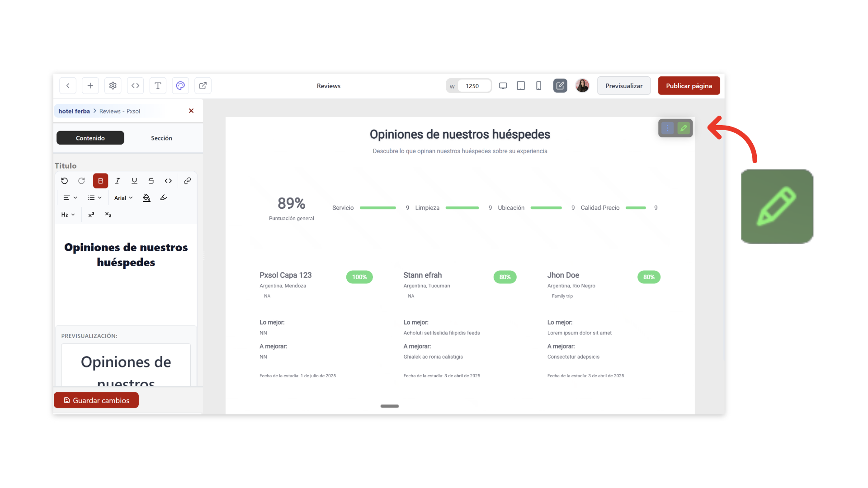The width and height of the screenshot is (868, 488).
Task: Toggle bold formatting off
Action: pyautogui.click(x=100, y=181)
